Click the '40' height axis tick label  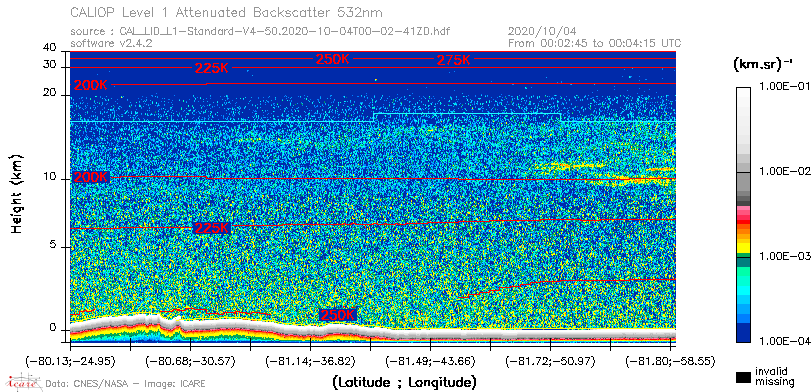tap(50, 48)
